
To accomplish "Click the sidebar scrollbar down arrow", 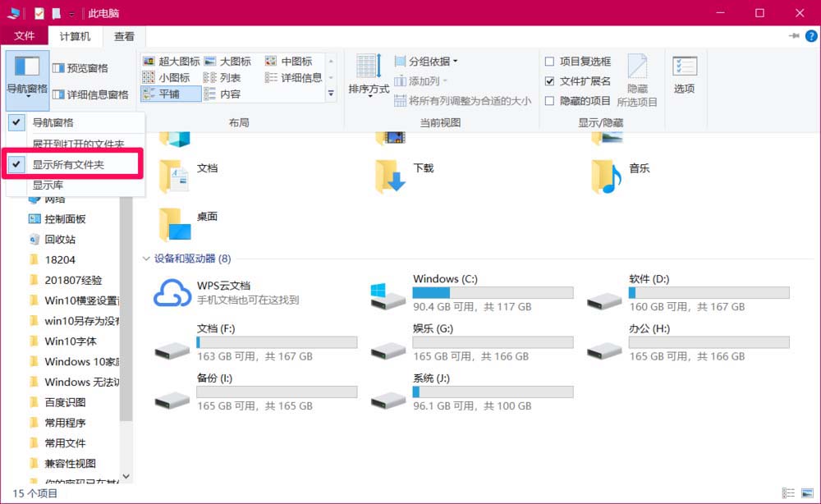I will (127, 476).
